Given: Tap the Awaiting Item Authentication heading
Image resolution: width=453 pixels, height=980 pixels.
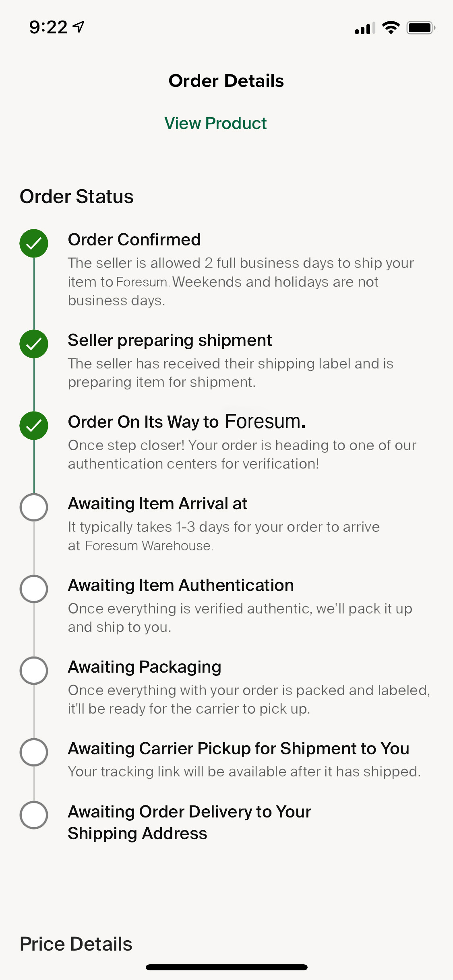Looking at the screenshot, I should click(181, 585).
